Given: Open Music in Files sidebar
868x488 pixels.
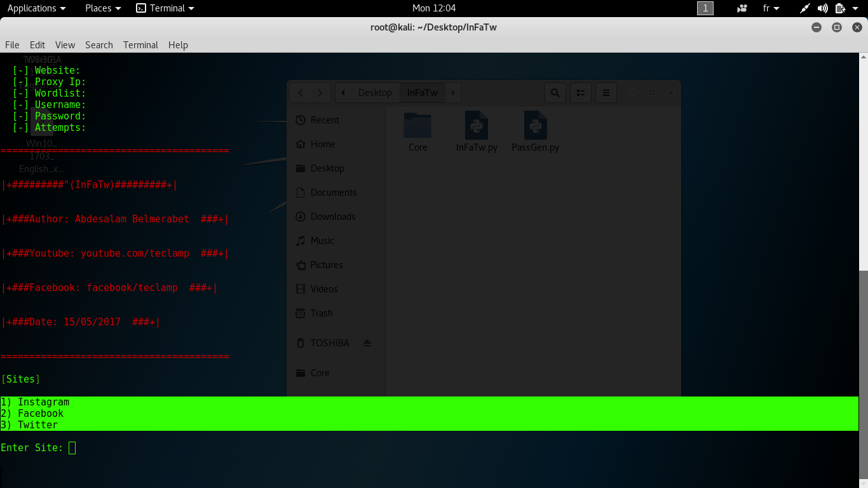Looking at the screenshot, I should [x=336, y=241].
